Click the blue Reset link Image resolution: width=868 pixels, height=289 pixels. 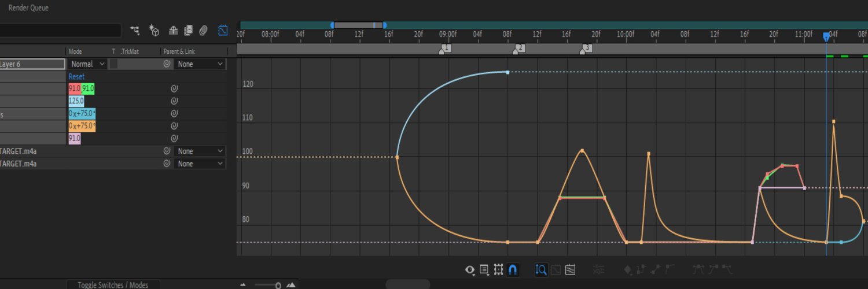point(76,76)
